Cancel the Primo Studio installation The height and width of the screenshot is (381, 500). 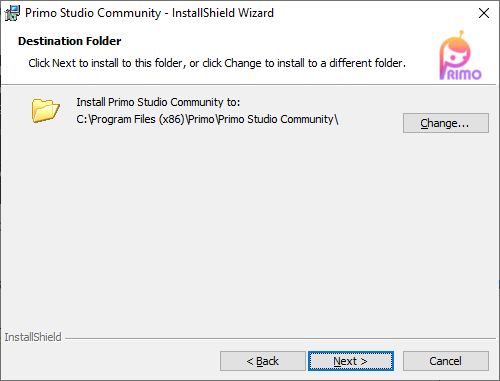446,361
